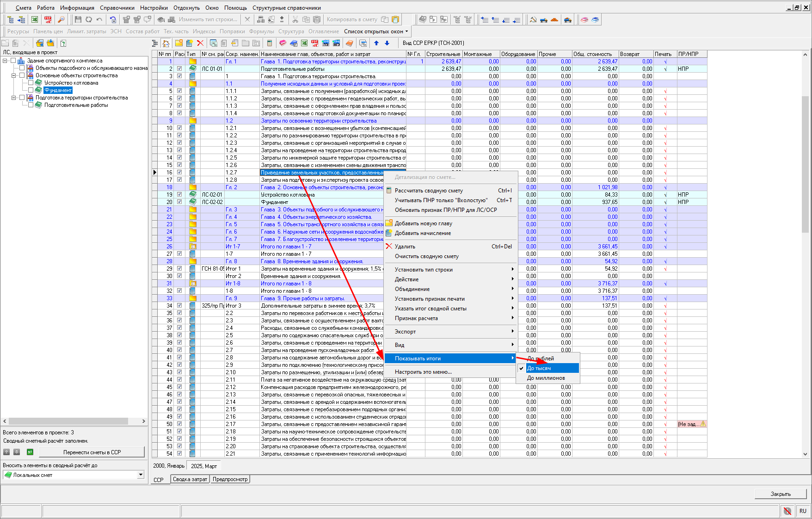Click the Перенести сметы в ССР button

tap(92, 452)
